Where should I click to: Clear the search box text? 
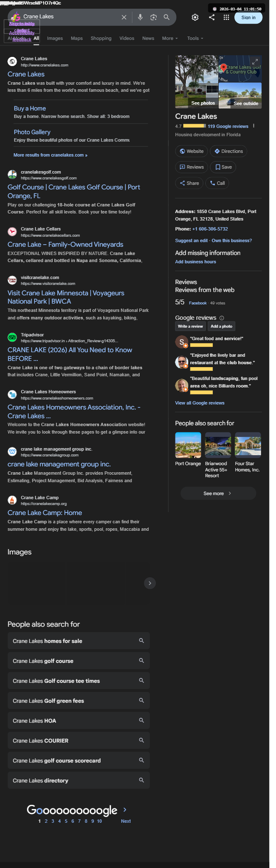124,17
